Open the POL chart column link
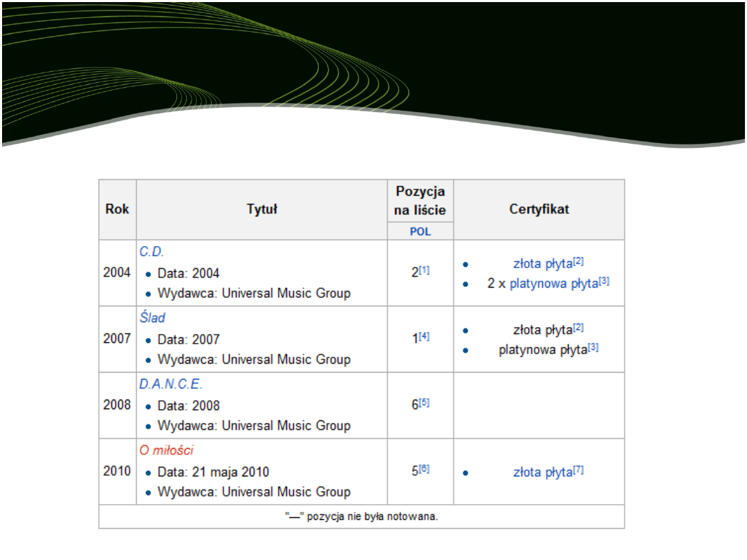Image resolution: width=747 pixels, height=560 pixels. [x=420, y=231]
